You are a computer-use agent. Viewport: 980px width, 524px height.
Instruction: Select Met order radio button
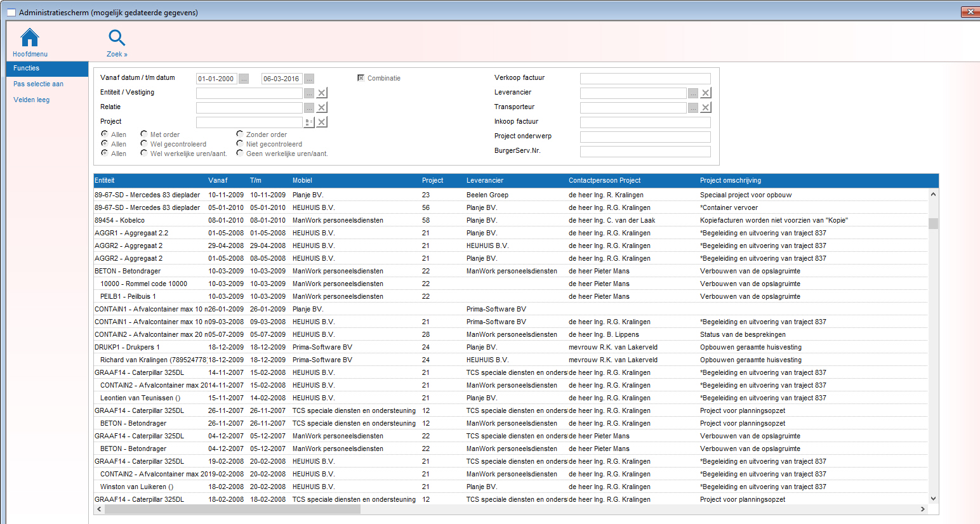tap(144, 134)
